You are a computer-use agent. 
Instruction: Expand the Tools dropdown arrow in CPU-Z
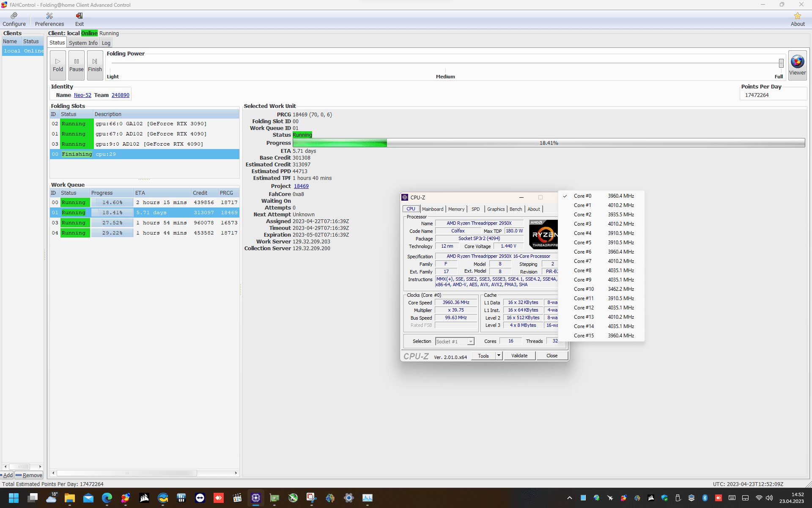[x=499, y=356]
